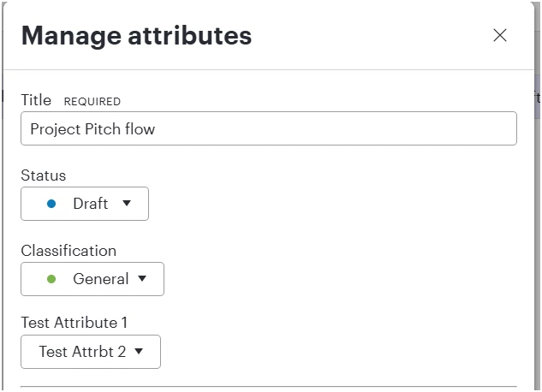Click the Manage attributes heading
This screenshot has height=392, width=542.
(136, 36)
